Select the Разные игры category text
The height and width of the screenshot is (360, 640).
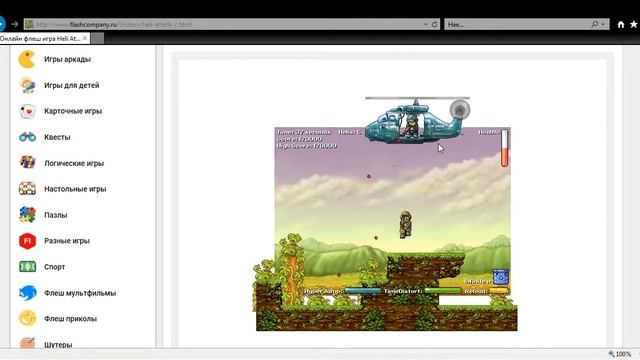tap(67, 241)
